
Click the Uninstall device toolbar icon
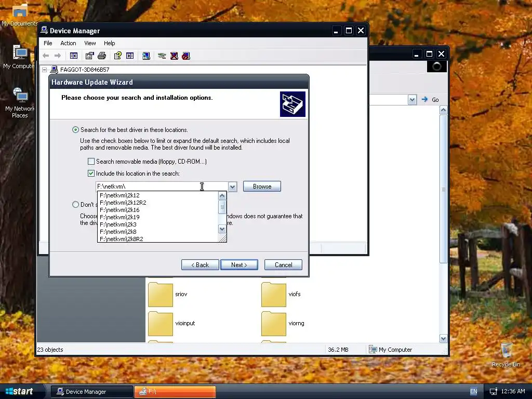[x=174, y=56]
